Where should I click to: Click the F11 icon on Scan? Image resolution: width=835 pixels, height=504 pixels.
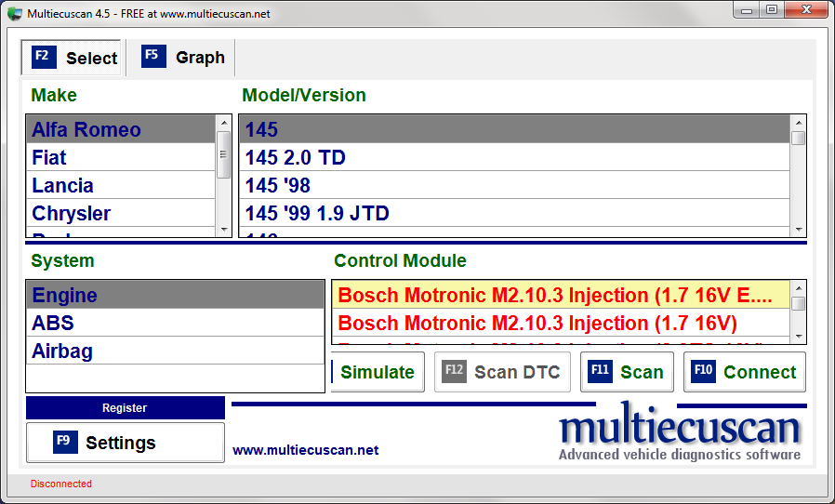click(600, 371)
